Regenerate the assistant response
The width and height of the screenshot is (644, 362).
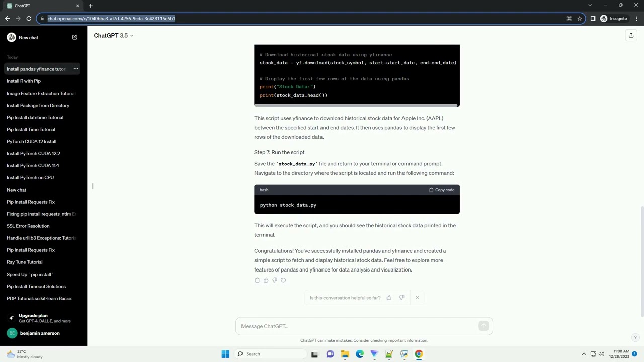tap(283, 280)
